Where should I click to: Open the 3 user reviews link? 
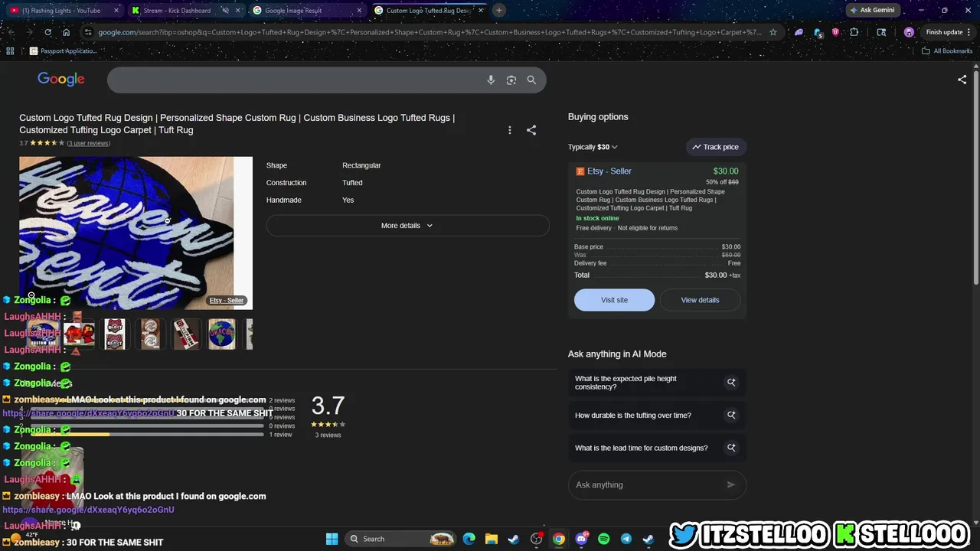click(x=88, y=143)
